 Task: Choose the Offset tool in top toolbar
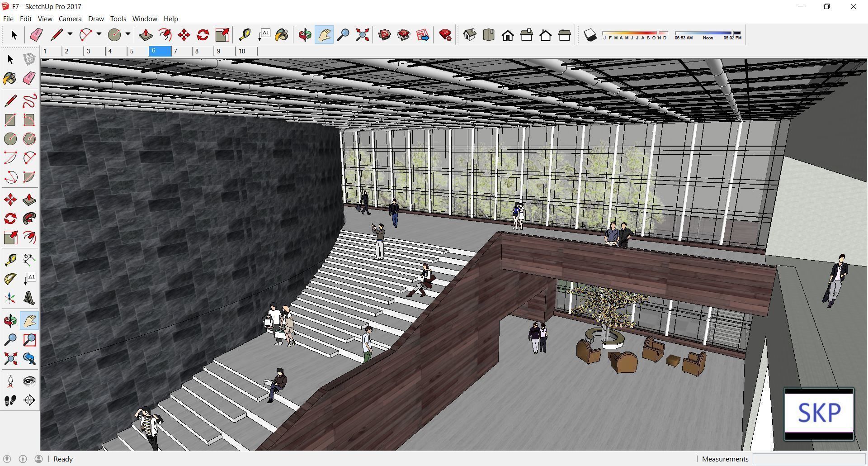click(165, 35)
